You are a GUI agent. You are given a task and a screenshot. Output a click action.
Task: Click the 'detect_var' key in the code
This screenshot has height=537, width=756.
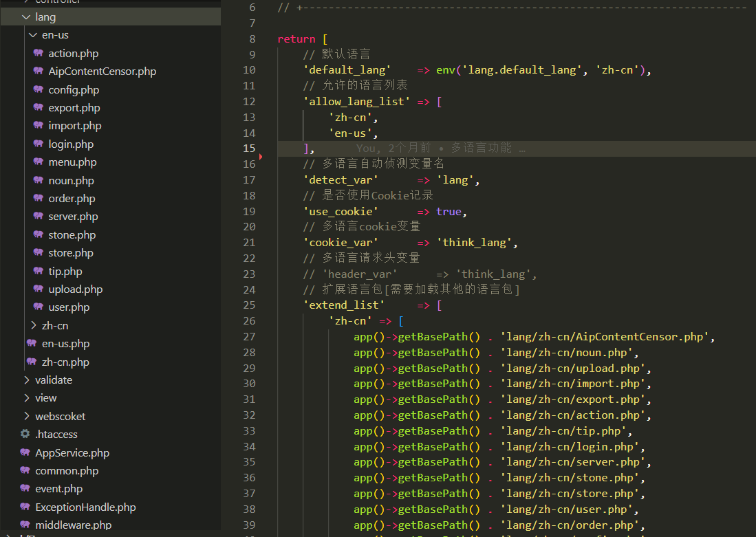click(x=341, y=180)
